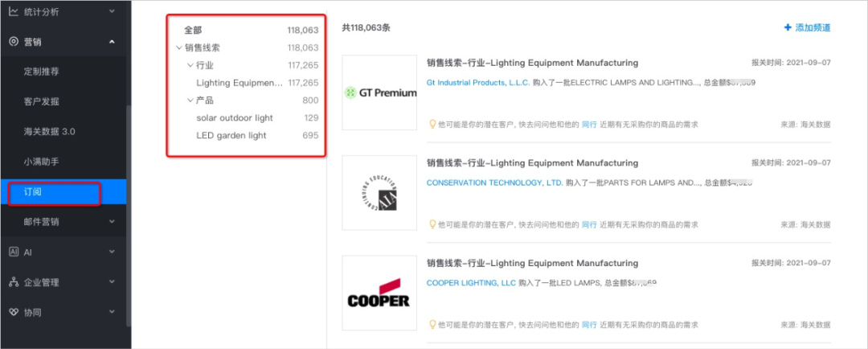Open CONSERVATION TECHNOLOGY, LTD. company link

tap(495, 183)
